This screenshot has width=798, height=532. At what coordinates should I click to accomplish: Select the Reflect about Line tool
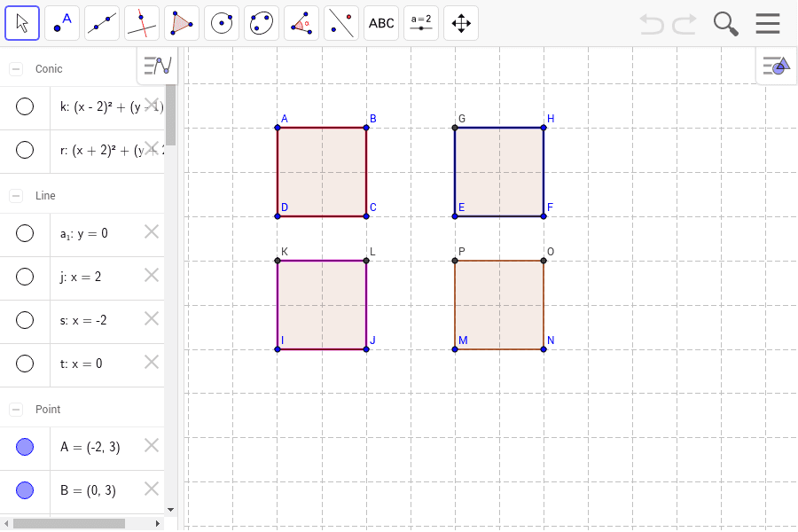click(341, 23)
